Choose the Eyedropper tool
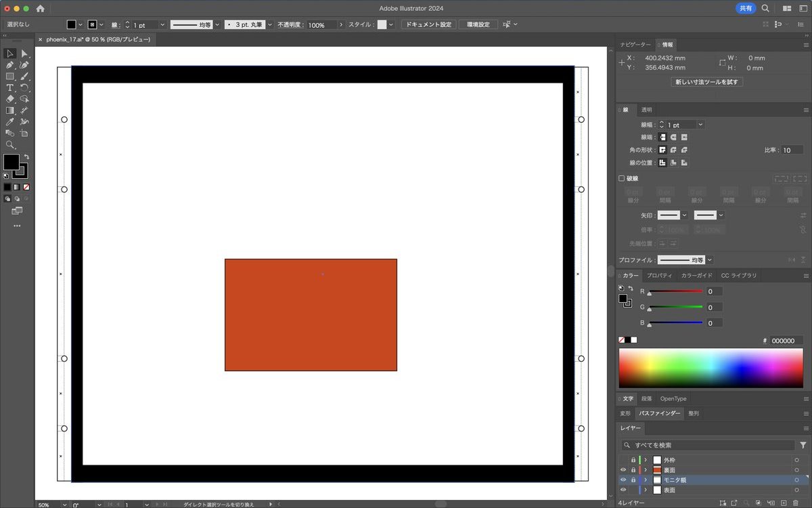 pos(10,122)
